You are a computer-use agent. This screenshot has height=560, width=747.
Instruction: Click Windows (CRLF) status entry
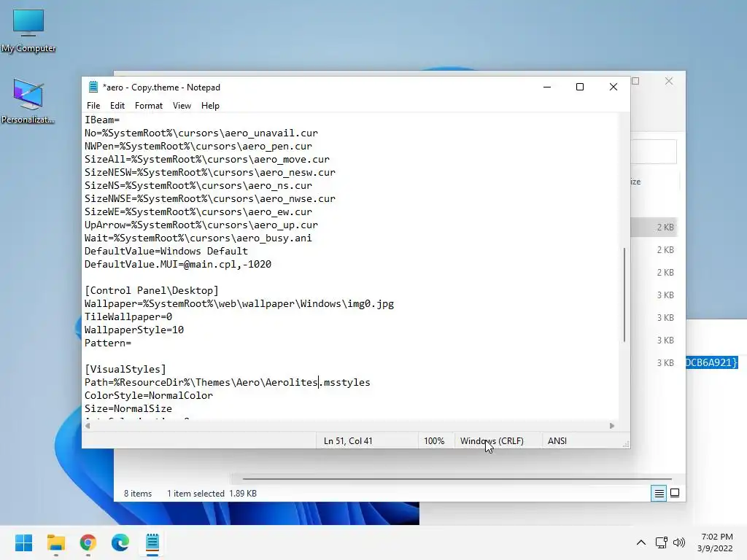tap(492, 441)
